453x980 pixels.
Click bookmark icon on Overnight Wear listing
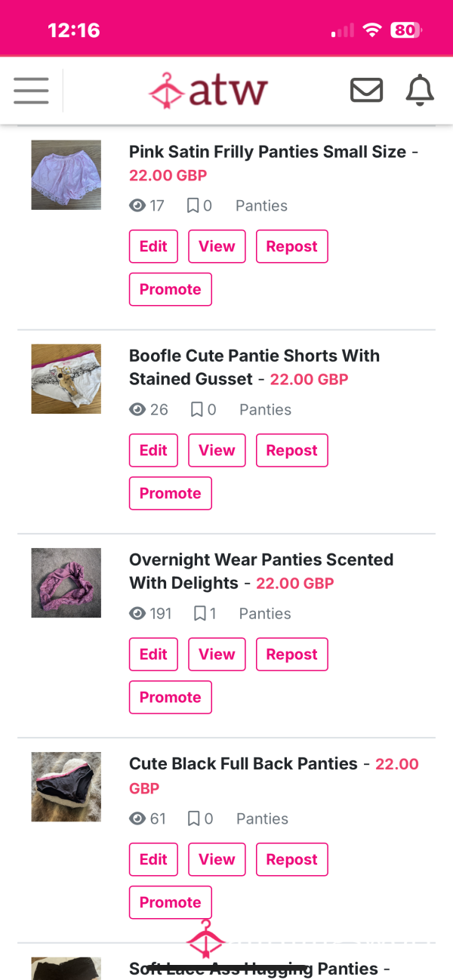200,614
